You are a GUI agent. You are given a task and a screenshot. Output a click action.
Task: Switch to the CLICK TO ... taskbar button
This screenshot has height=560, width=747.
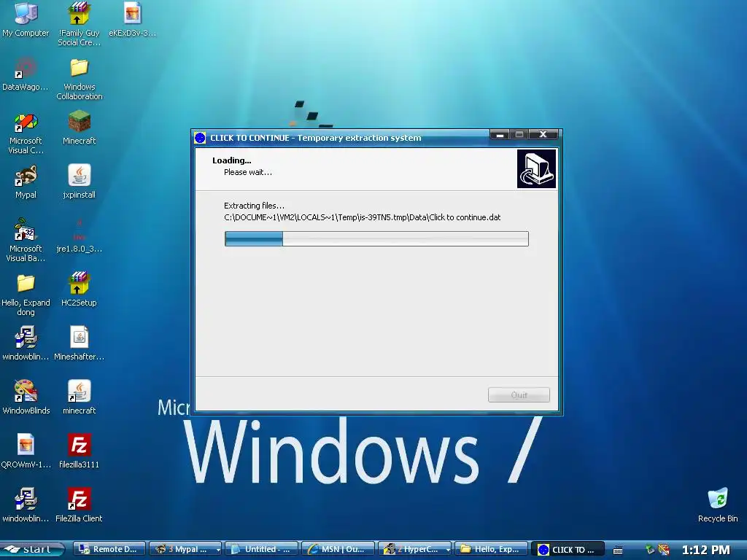[568, 549]
